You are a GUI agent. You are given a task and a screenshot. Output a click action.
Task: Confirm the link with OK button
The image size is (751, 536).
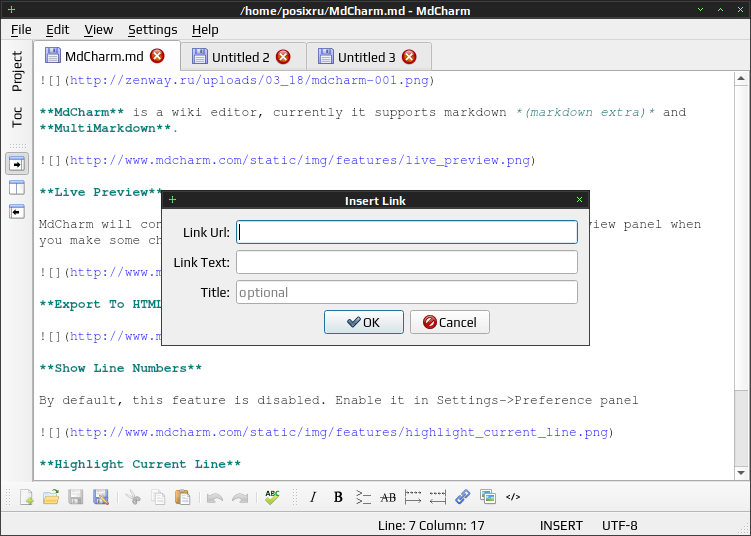(x=364, y=322)
